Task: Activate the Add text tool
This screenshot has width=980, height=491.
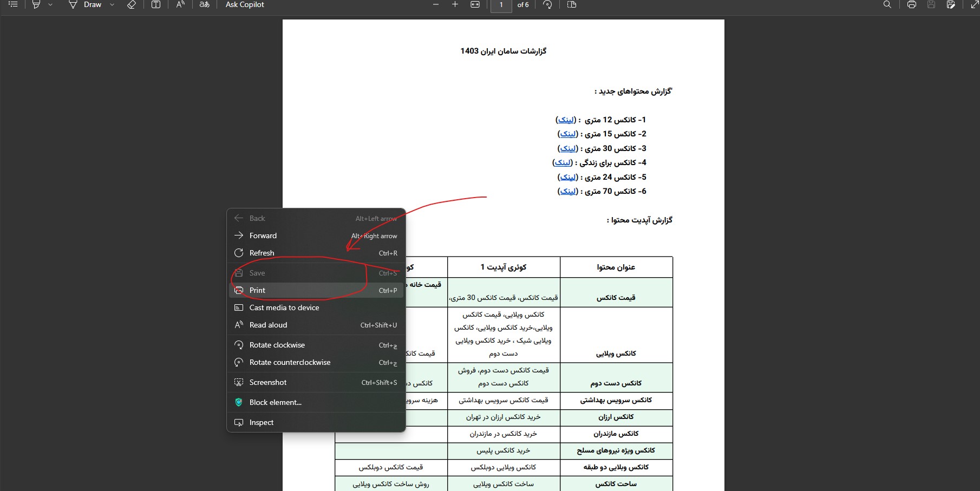Action: click(x=156, y=4)
